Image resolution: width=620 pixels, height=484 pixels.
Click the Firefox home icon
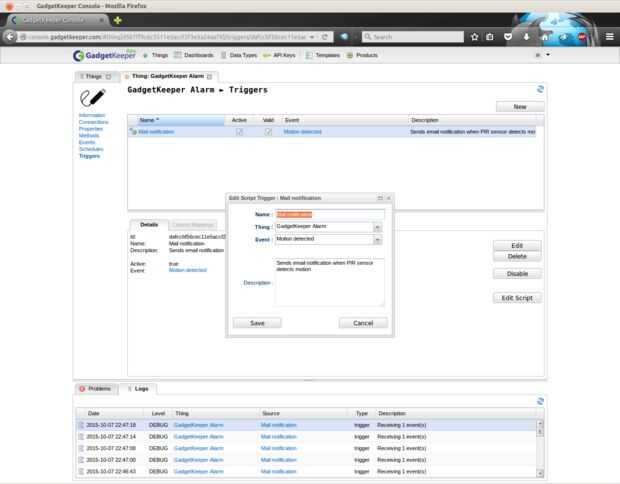pos(545,37)
